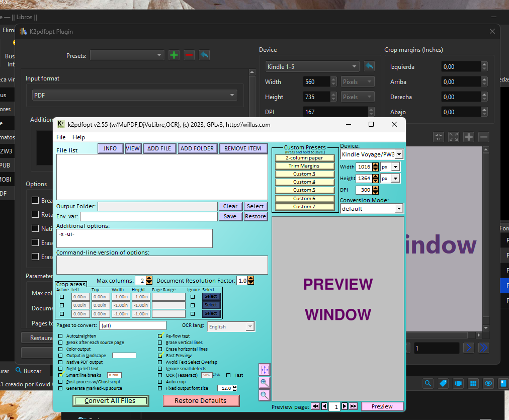Click the tag icon in Calibre toolbar

click(443, 383)
